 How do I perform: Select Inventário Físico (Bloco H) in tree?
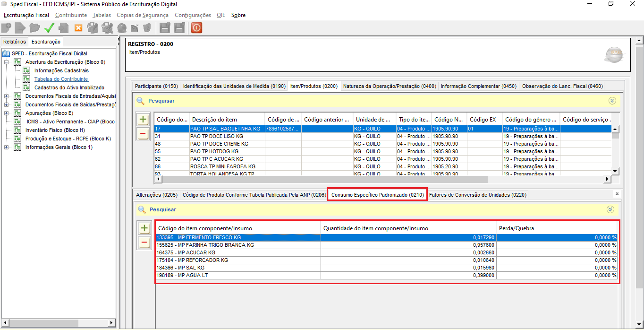55,130
